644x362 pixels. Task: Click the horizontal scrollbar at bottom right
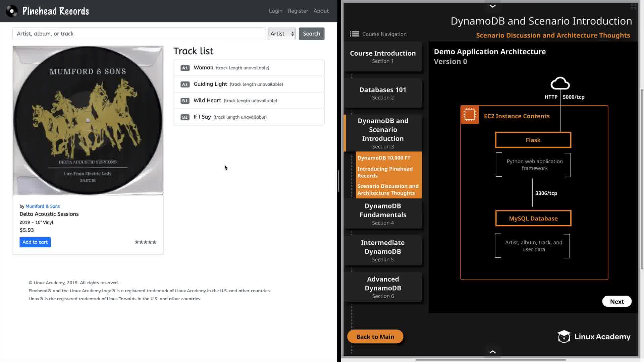click(490, 360)
